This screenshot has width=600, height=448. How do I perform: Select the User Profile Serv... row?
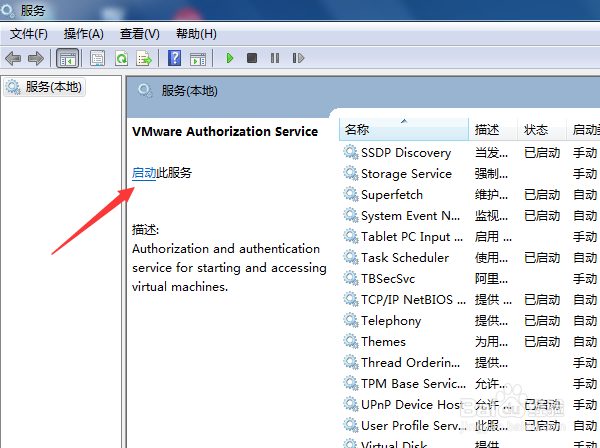coord(469,425)
